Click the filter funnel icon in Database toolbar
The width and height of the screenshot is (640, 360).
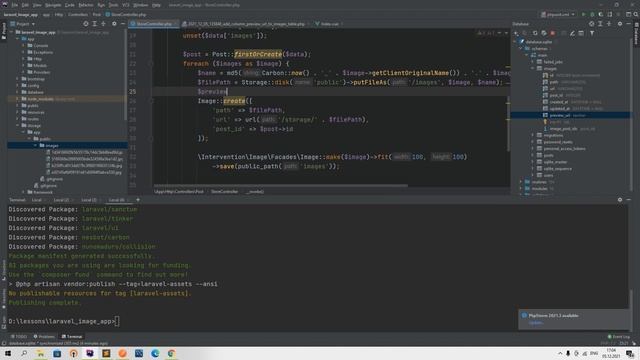(592, 33)
